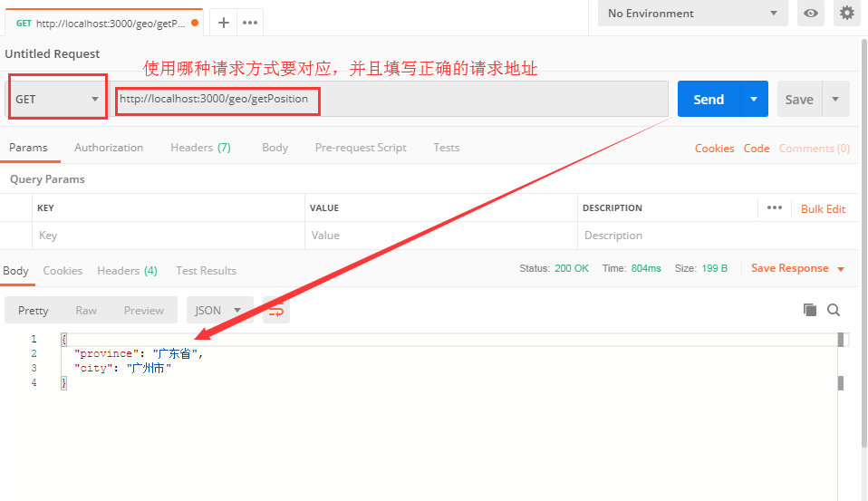This screenshot has width=868, height=501.
Task: Click the request URL input field
Action: [x=390, y=99]
